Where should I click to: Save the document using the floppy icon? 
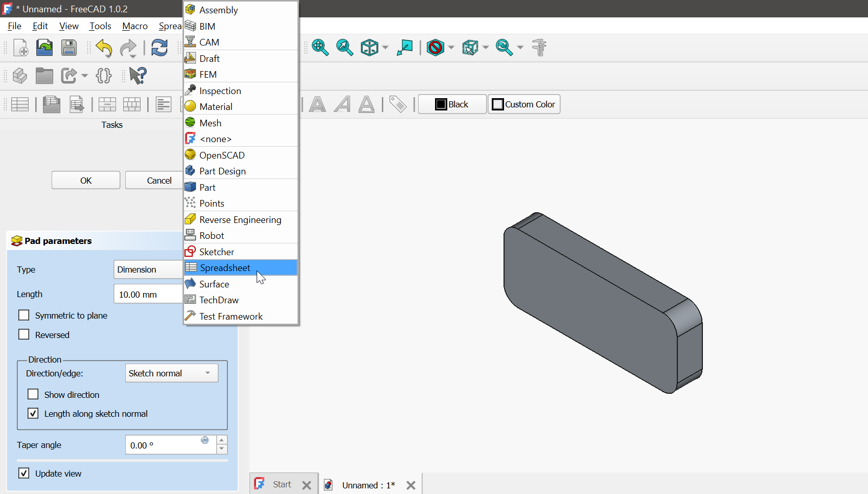69,48
